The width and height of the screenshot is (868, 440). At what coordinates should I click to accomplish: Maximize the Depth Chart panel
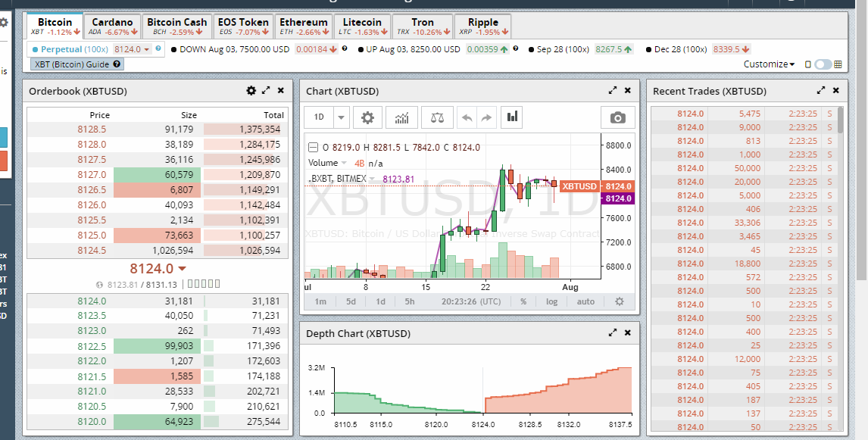[613, 332]
